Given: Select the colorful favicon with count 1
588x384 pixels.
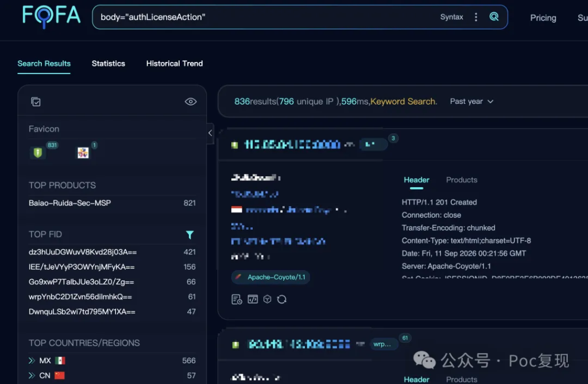Looking at the screenshot, I should tap(83, 153).
